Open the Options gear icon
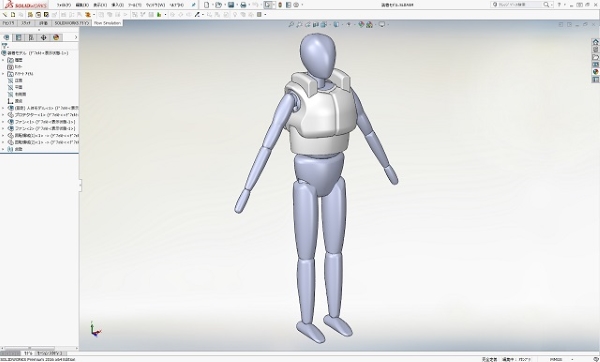This screenshot has height=362, width=600. (296, 5)
